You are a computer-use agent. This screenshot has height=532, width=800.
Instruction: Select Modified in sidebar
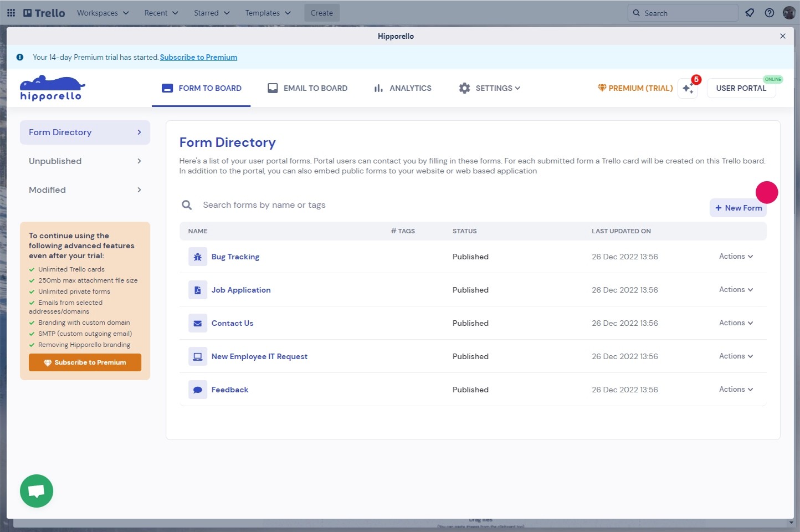pyautogui.click(x=85, y=190)
